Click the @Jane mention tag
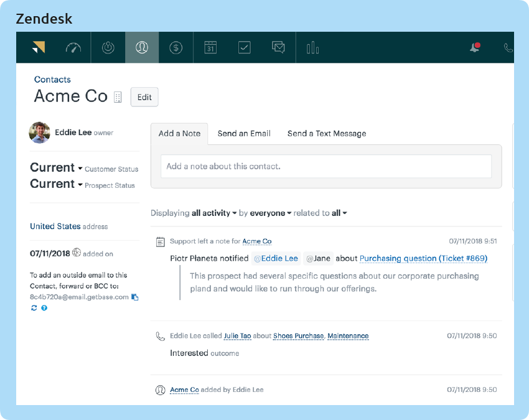 tap(318, 259)
